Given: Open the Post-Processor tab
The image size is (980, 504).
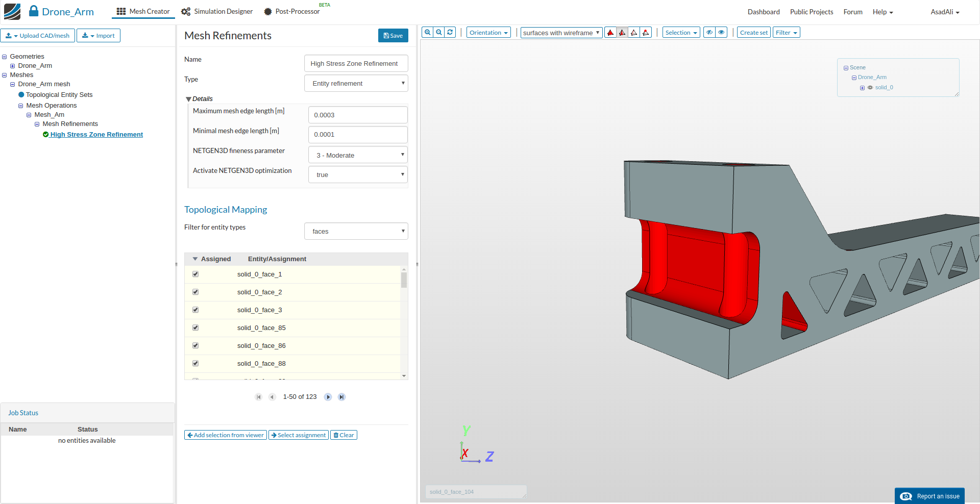Looking at the screenshot, I should coord(292,12).
